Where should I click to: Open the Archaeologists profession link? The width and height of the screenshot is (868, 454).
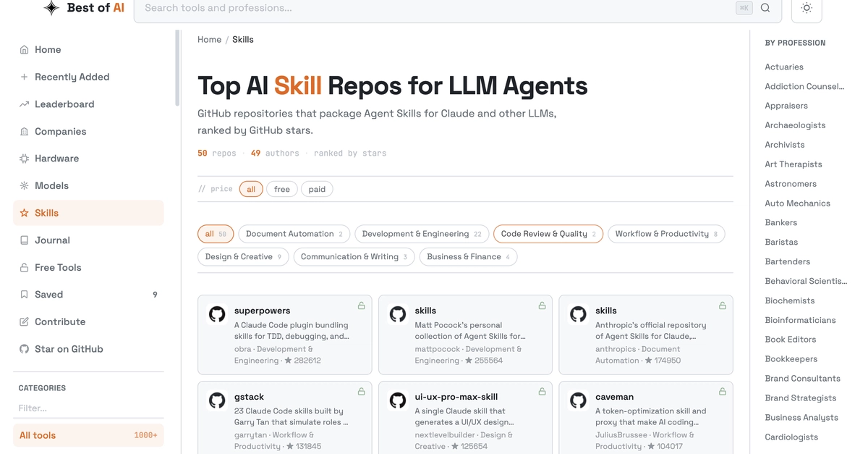coord(795,125)
